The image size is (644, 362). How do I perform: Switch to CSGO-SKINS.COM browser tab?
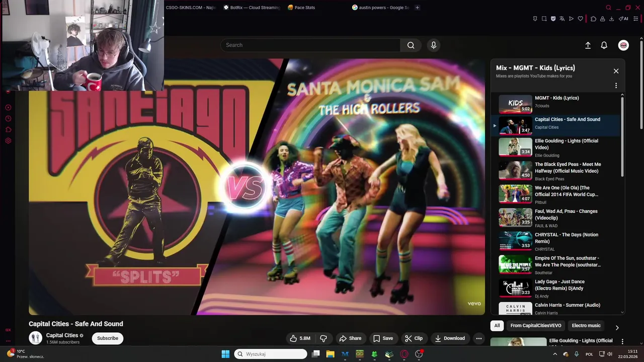pos(190,8)
